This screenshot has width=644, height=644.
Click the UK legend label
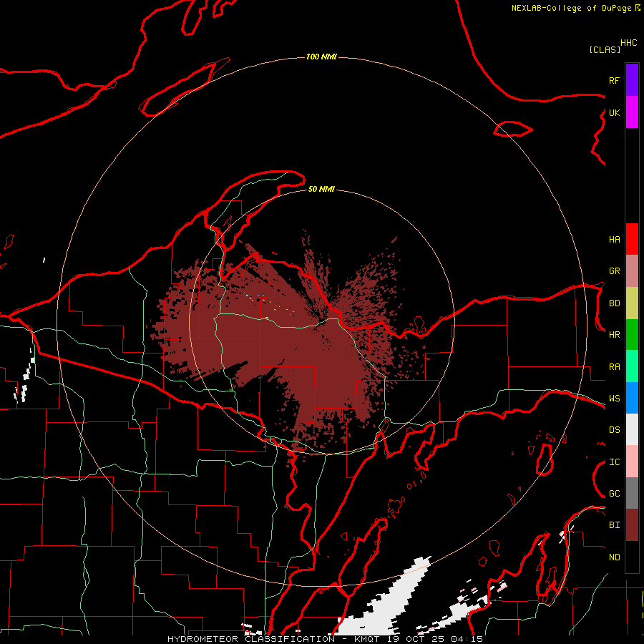[x=614, y=112]
